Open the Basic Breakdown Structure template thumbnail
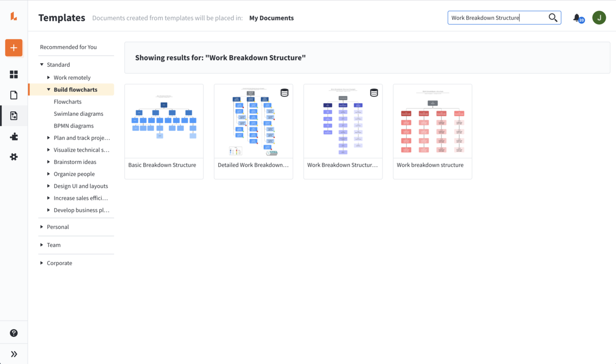This screenshot has width=616, height=364. coord(164,120)
